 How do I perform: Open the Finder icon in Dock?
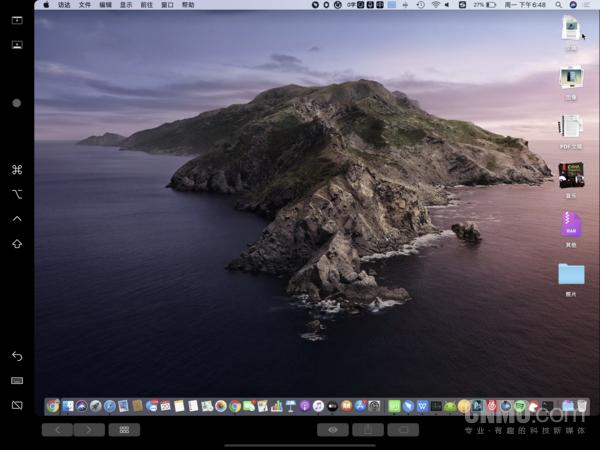[x=68, y=406]
